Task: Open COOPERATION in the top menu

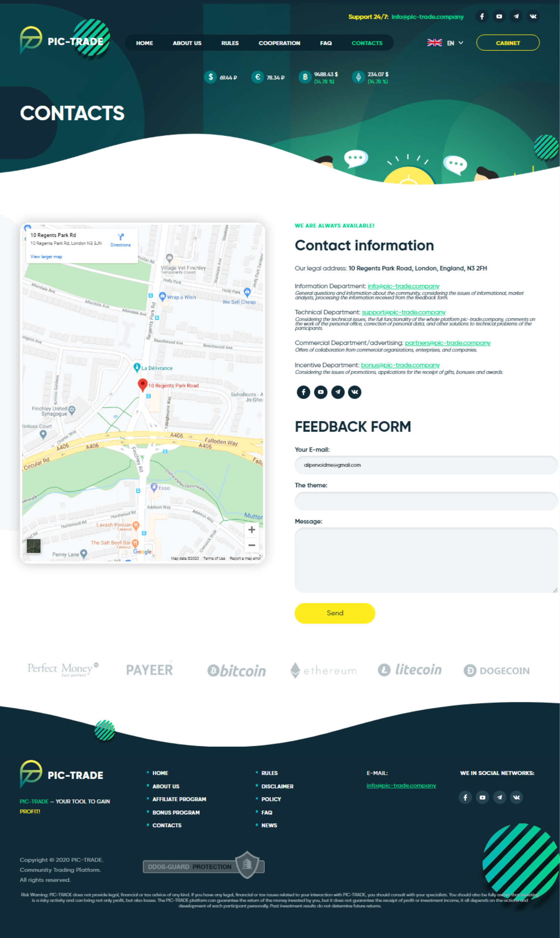Action: click(x=279, y=43)
